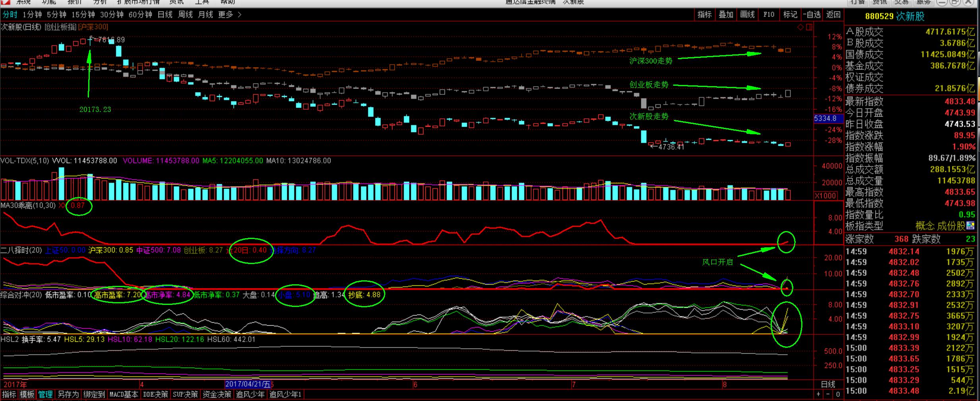Click the 管理 manage button
The width and height of the screenshot is (980, 401).
tap(45, 394)
